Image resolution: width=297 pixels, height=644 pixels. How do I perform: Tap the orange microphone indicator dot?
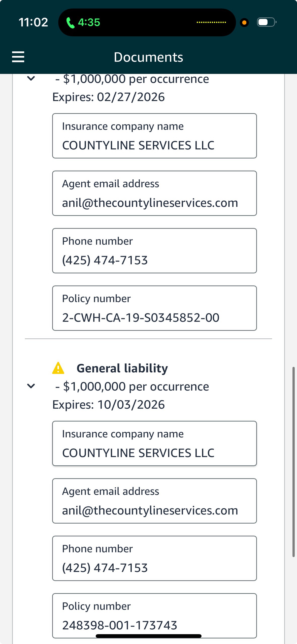(244, 22)
